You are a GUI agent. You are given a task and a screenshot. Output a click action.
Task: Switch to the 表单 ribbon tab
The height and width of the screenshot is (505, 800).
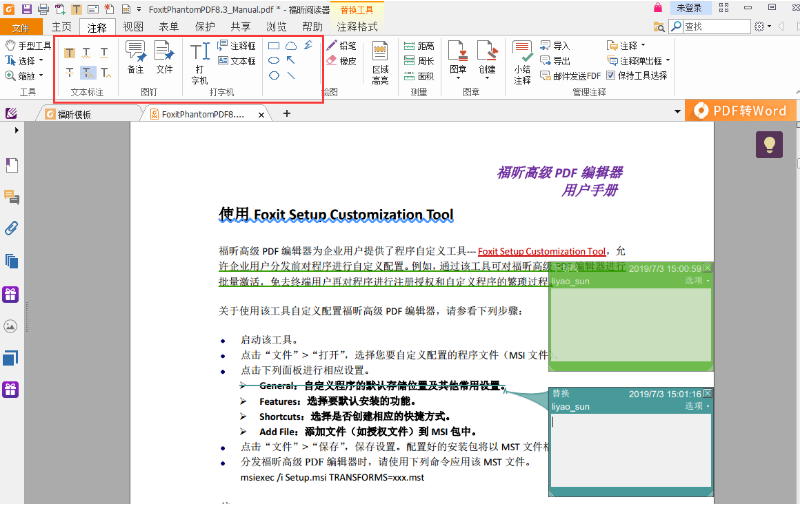[x=169, y=27]
